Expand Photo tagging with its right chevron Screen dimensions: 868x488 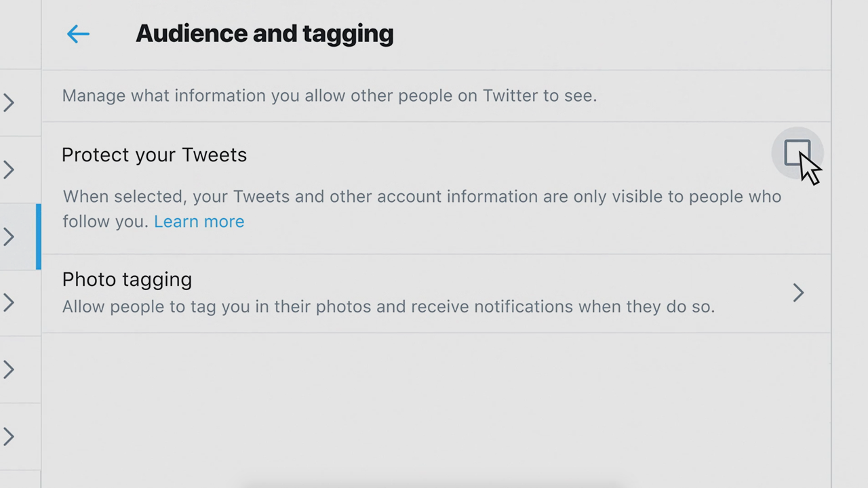pos(798,293)
